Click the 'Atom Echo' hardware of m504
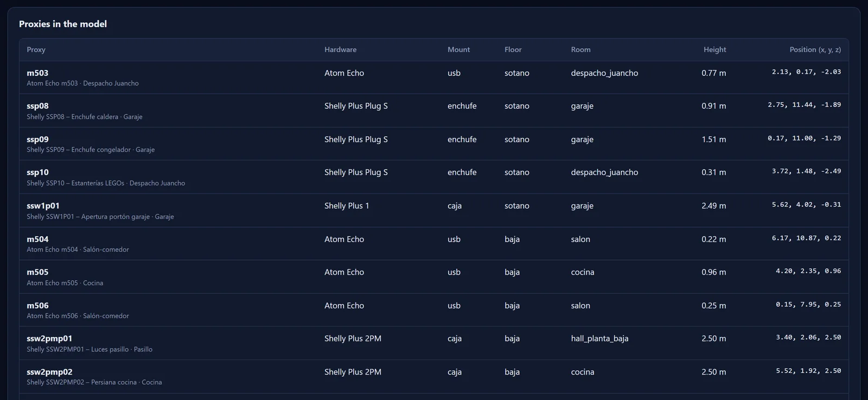This screenshot has width=868, height=400. (344, 239)
